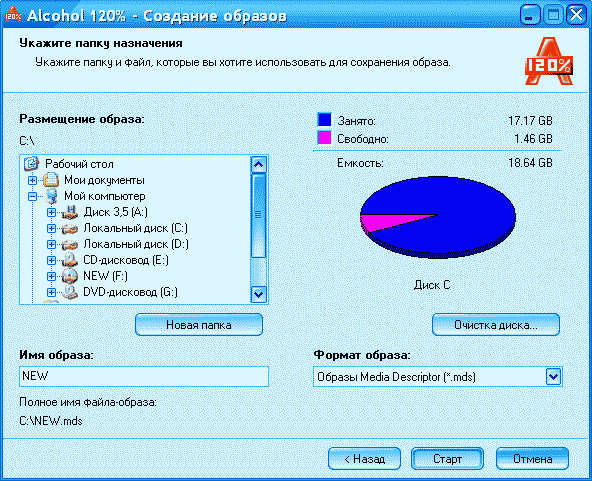Click the DVD-дисковод (G:) drive icon
This screenshot has height=481, width=592.
tap(70, 292)
